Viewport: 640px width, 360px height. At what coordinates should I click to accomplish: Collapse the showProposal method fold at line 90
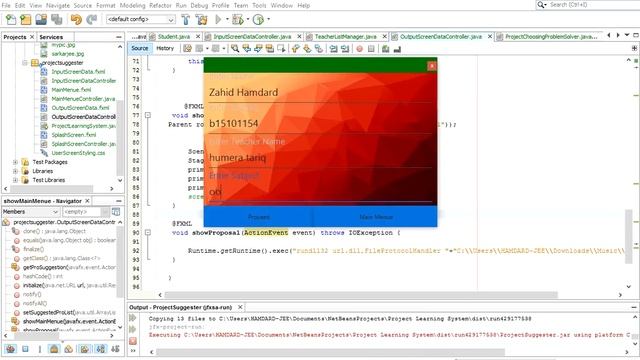148,233
